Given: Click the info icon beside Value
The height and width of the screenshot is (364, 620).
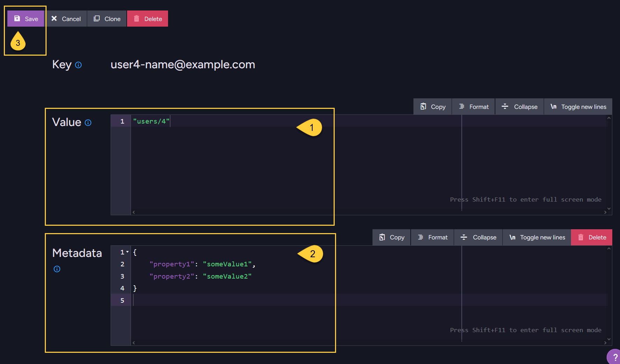Looking at the screenshot, I should click(x=88, y=123).
